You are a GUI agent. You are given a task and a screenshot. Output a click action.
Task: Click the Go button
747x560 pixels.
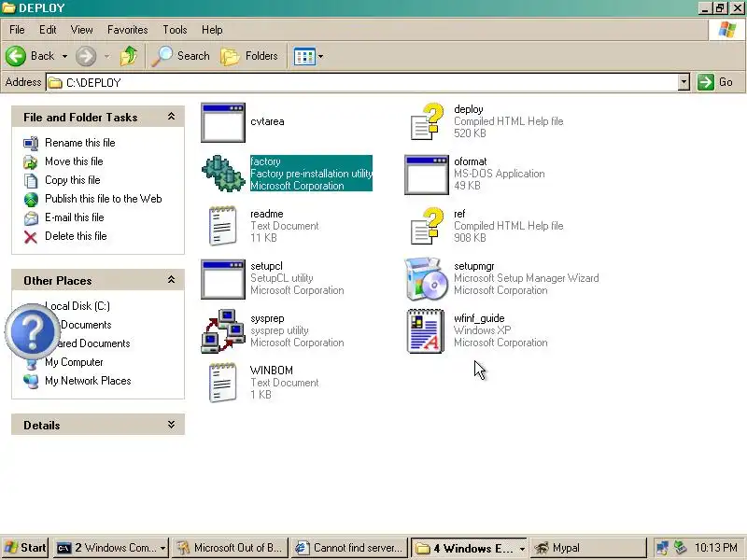click(x=715, y=82)
